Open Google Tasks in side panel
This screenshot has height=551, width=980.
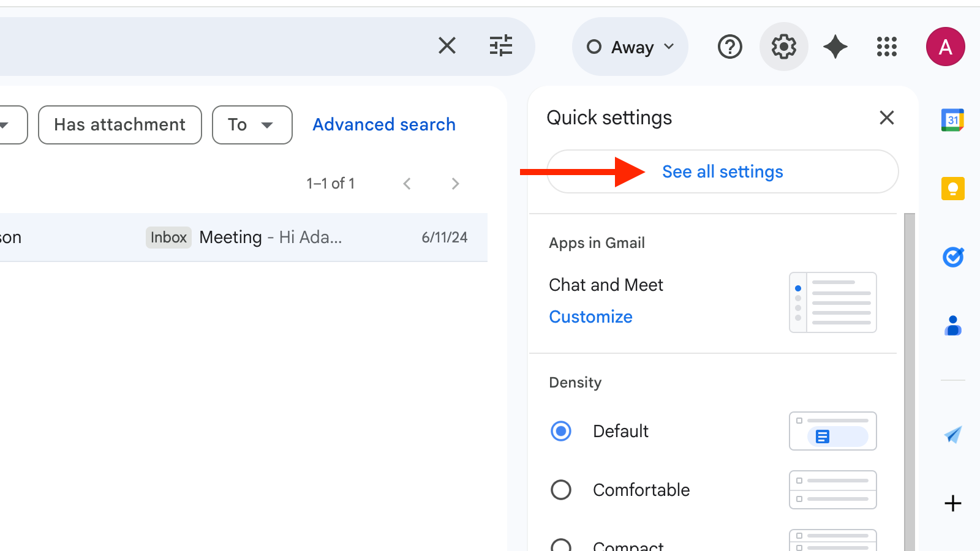pyautogui.click(x=952, y=257)
